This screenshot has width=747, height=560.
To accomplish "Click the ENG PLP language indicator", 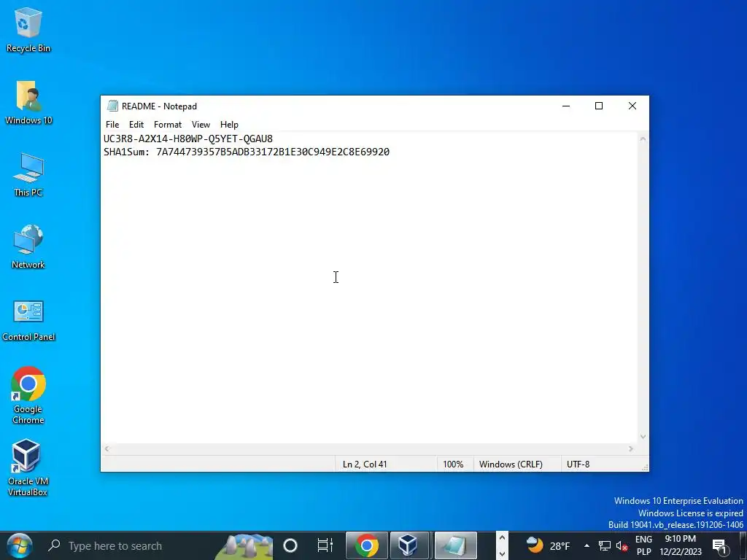I will [643, 545].
